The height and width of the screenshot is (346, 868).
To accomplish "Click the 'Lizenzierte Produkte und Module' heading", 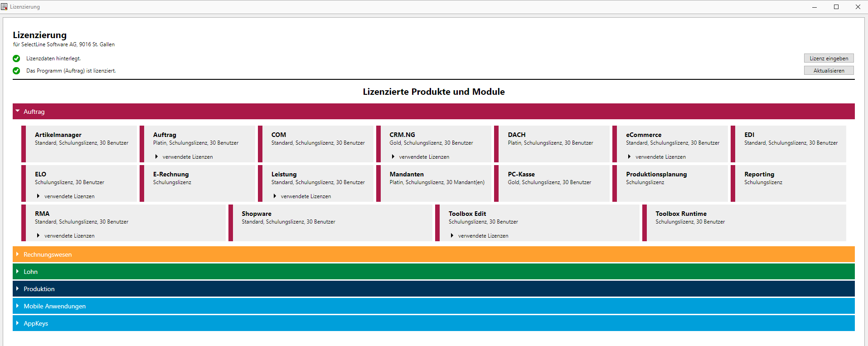I will (434, 92).
